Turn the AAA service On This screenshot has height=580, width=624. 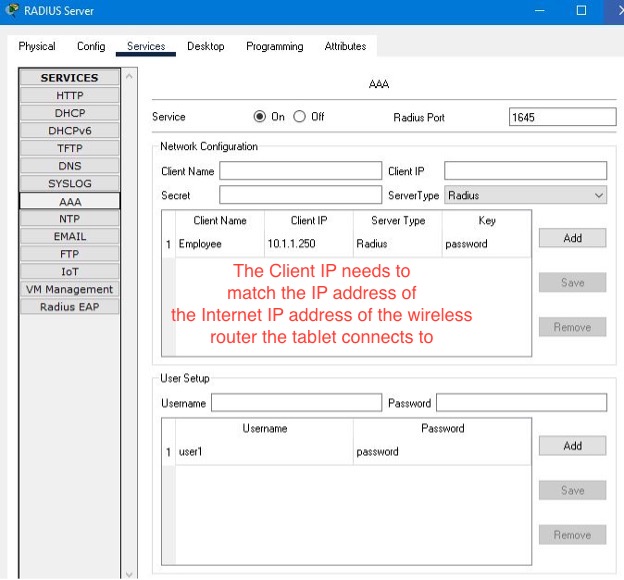[260, 117]
